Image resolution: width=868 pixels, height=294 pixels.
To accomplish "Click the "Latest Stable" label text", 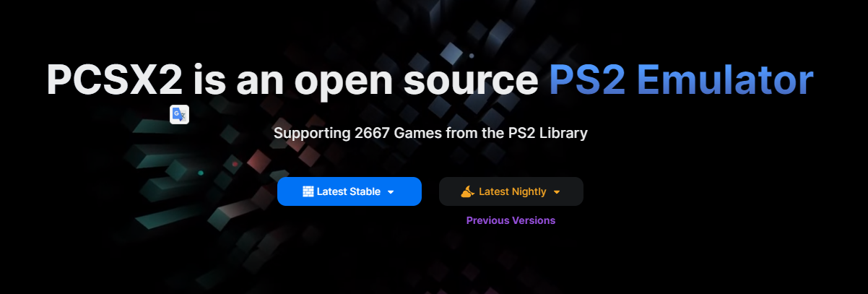I will pos(349,191).
